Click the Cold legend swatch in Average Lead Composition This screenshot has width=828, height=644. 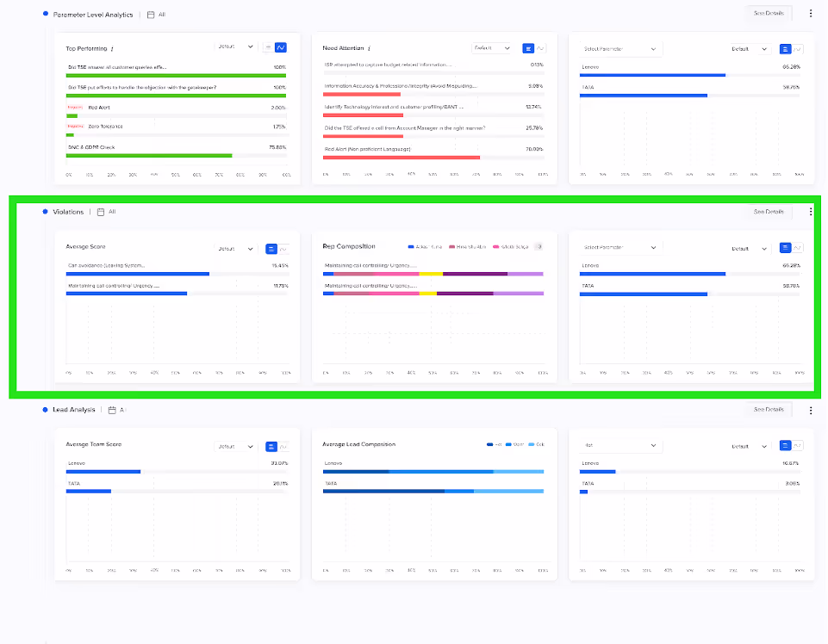[532, 444]
